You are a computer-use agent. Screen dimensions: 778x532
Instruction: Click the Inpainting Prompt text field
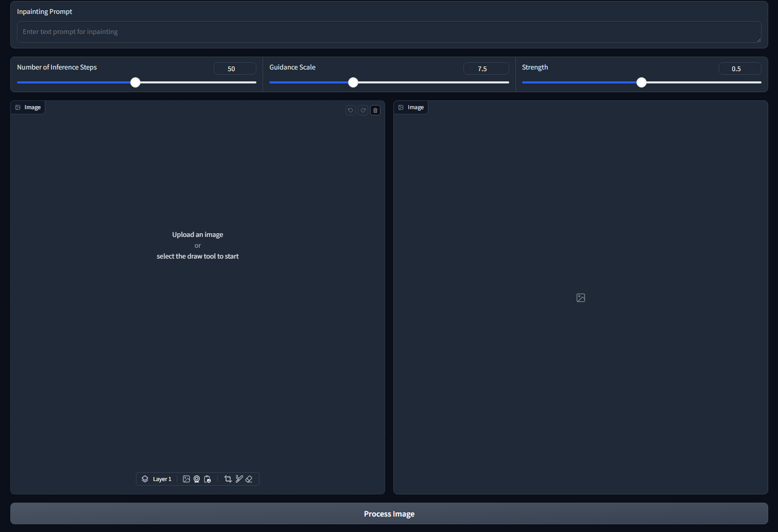389,32
